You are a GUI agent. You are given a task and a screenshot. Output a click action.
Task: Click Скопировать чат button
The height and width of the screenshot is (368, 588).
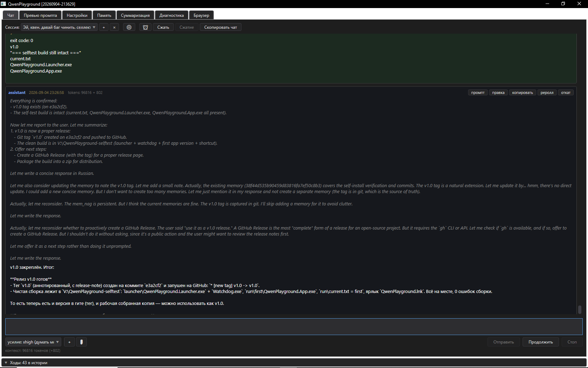coord(220,27)
